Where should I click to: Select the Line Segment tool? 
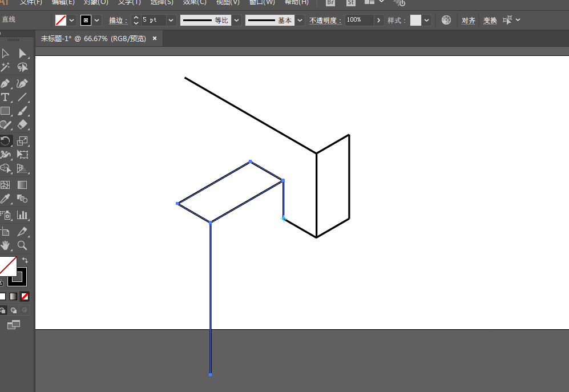coord(22,97)
